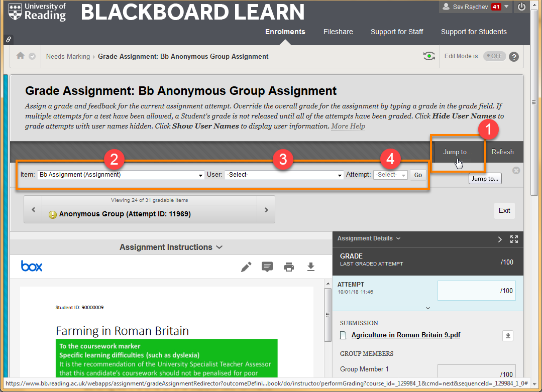
Task: Open the Support for Students tab
Action: point(474,32)
